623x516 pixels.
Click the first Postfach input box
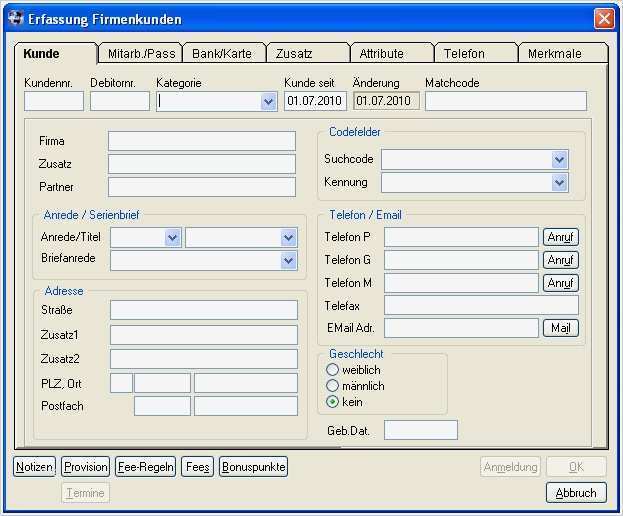coord(163,406)
